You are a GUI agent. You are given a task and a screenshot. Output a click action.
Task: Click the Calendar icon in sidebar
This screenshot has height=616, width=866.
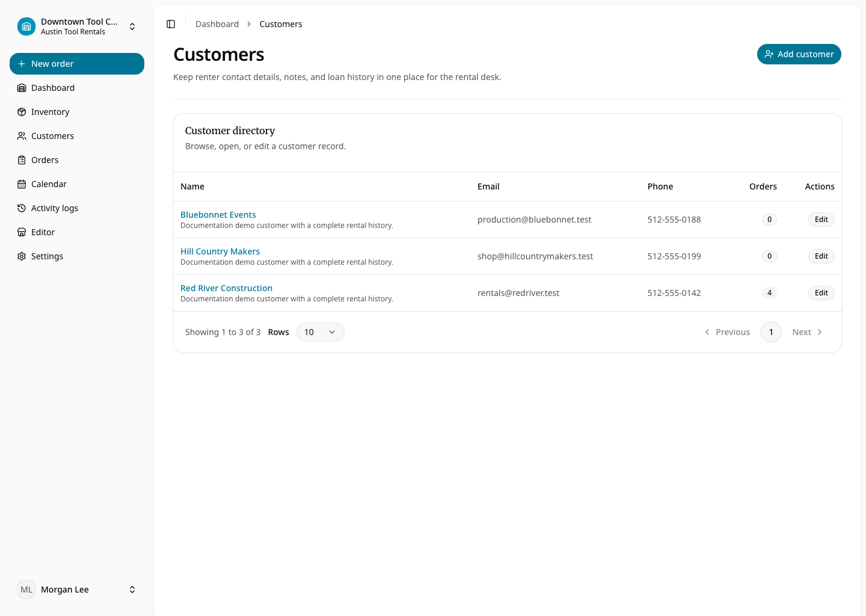(x=22, y=184)
